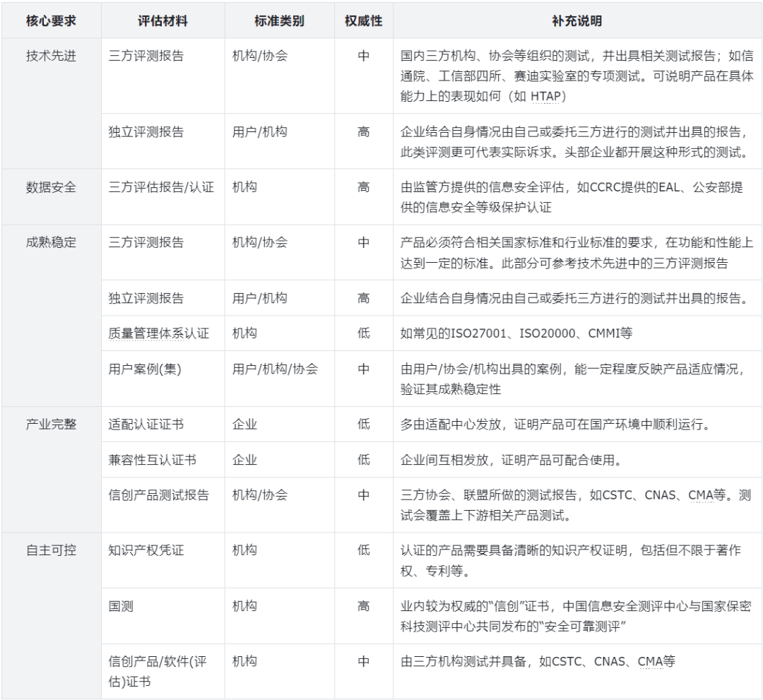
Task: Click description starting 国内三方机构、协会等组织
Action: click(576, 76)
